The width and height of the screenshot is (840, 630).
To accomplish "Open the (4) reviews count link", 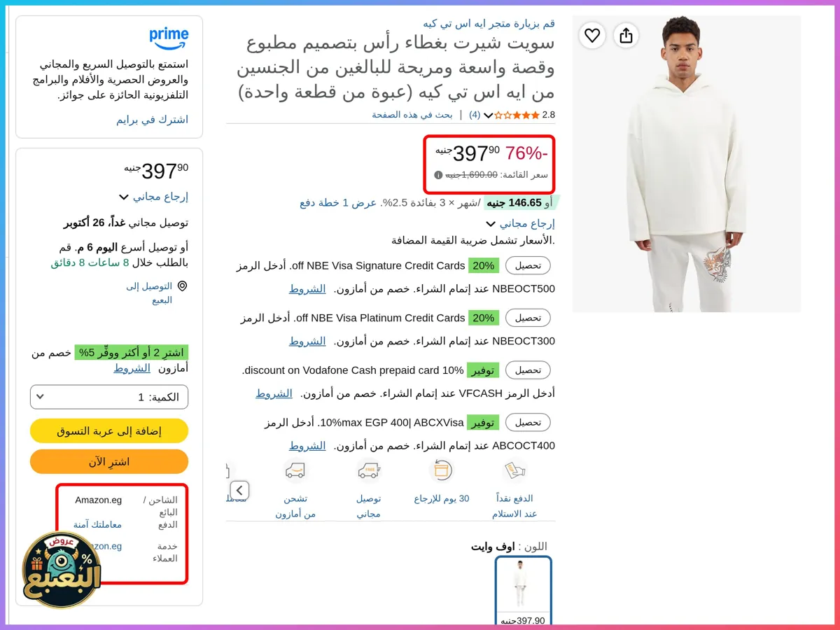I will point(475,115).
